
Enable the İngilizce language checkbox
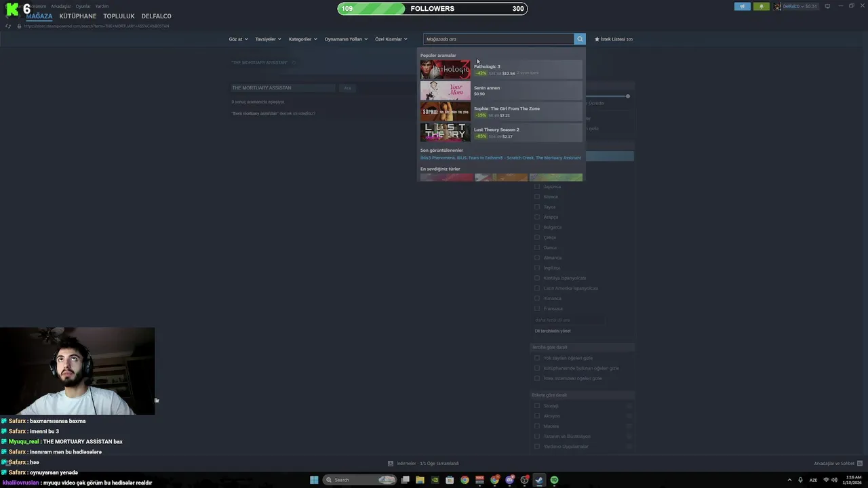pos(537,268)
